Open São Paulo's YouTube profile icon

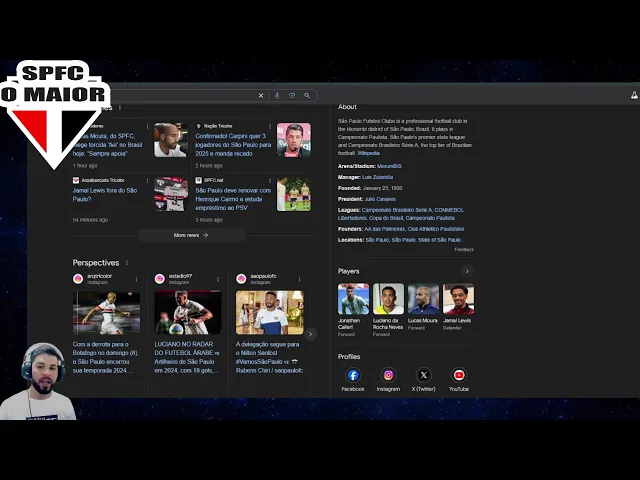pyautogui.click(x=459, y=375)
